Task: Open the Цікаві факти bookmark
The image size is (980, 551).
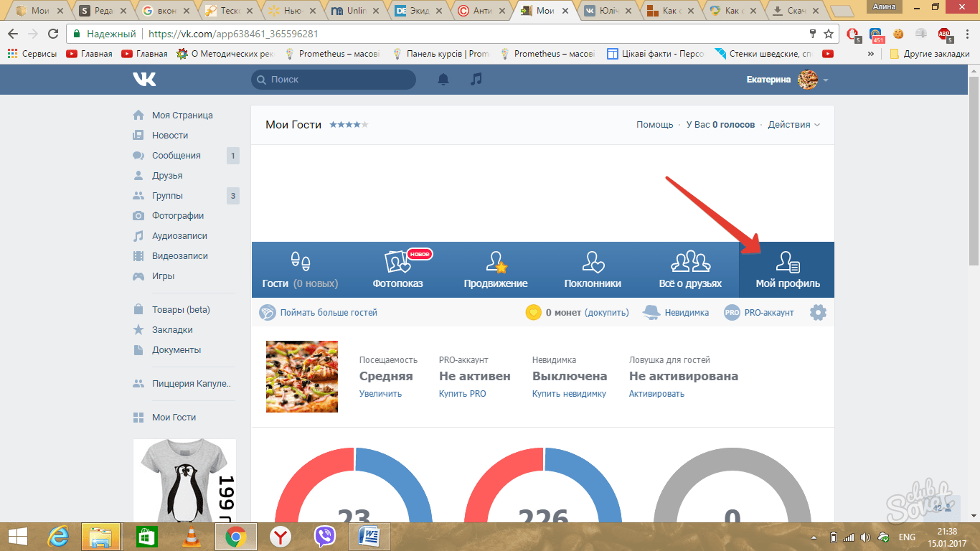Action: [656, 54]
